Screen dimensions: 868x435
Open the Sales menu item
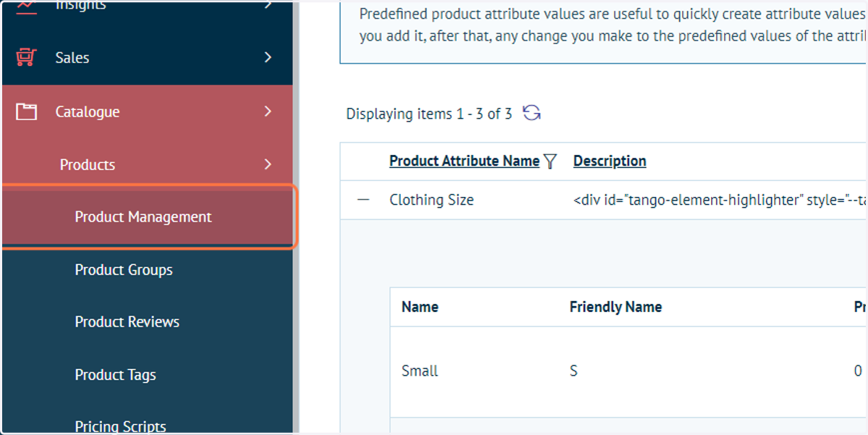[x=72, y=58]
